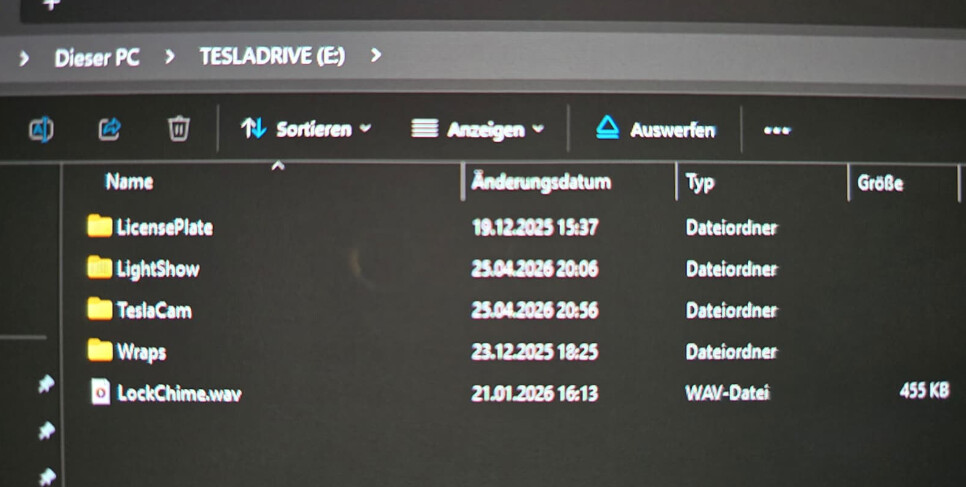Sort by the Änderungsdatum column header

[541, 182]
